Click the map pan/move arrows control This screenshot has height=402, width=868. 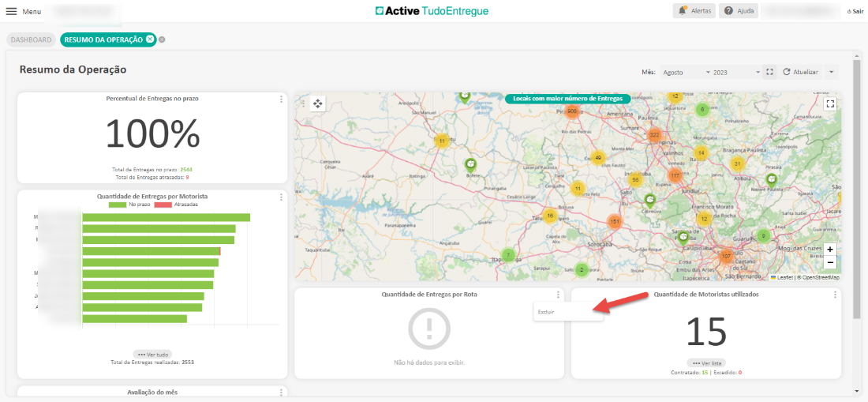(x=317, y=103)
